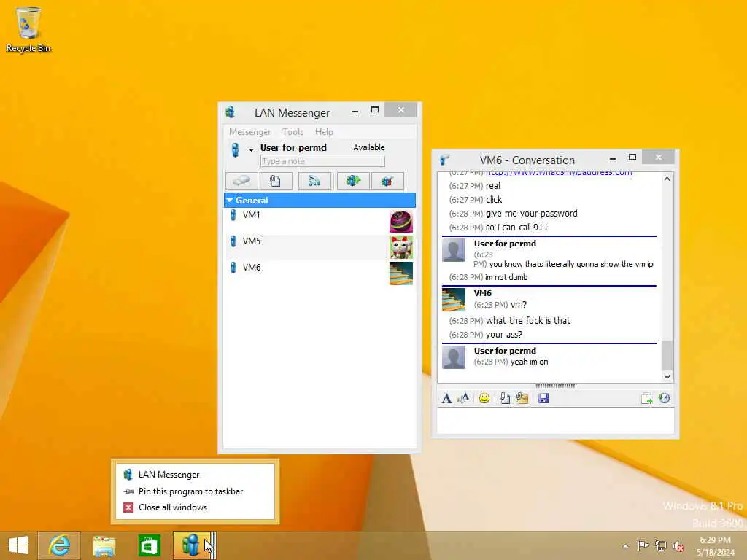This screenshot has width=747, height=560.
Task: Click the refresh contacts toolbar button
Action: click(x=387, y=181)
